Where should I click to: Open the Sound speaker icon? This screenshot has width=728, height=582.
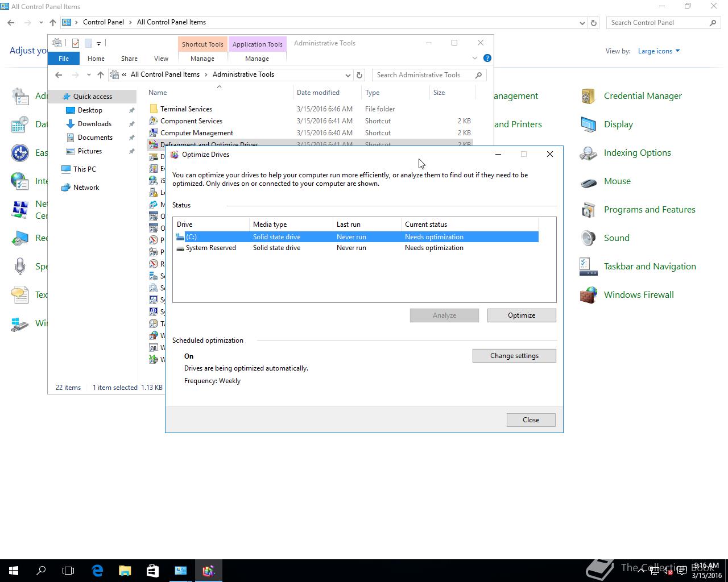(x=588, y=238)
